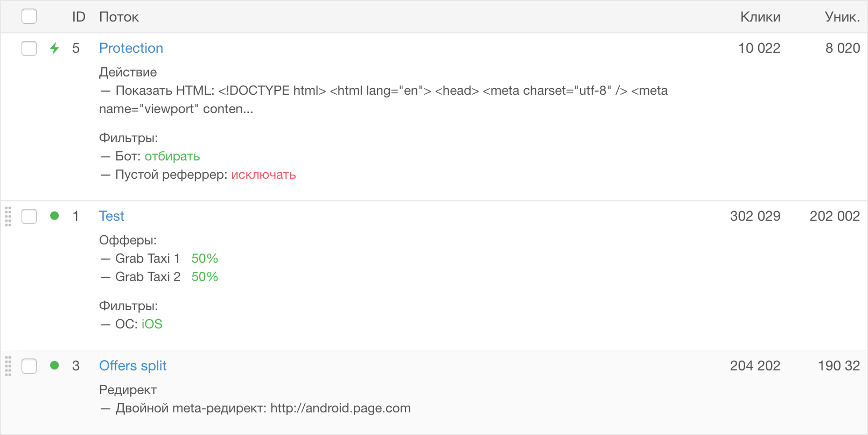
Task: Click the ID column header
Action: [79, 17]
